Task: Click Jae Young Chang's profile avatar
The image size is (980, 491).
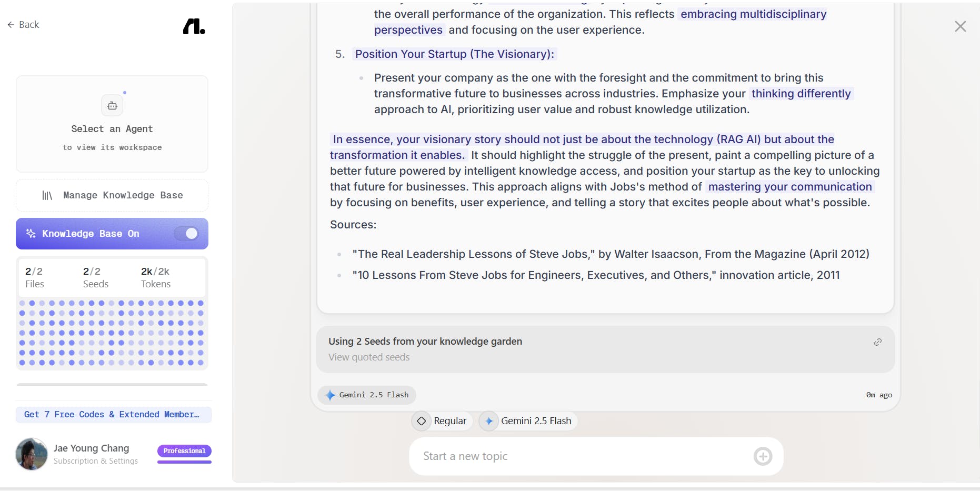Action: [32, 454]
